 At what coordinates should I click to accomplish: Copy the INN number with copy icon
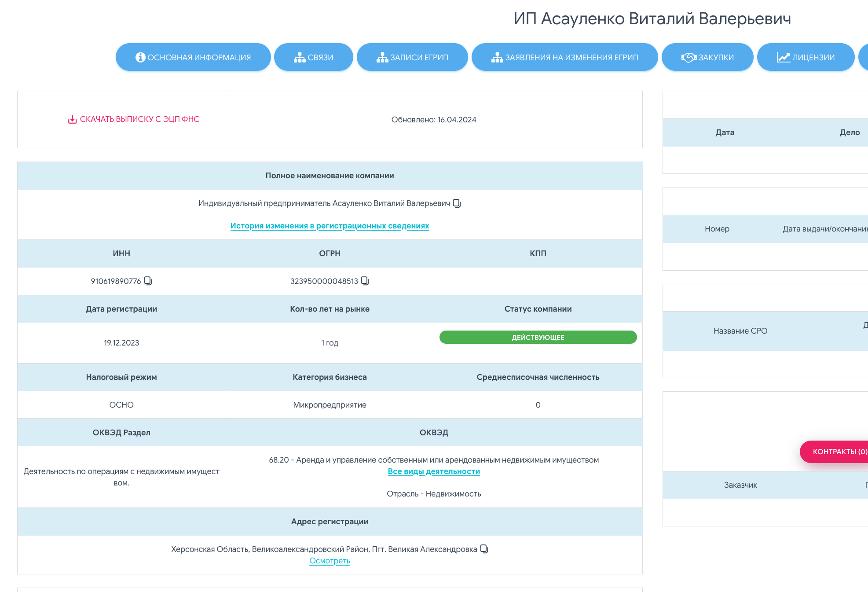point(148,281)
